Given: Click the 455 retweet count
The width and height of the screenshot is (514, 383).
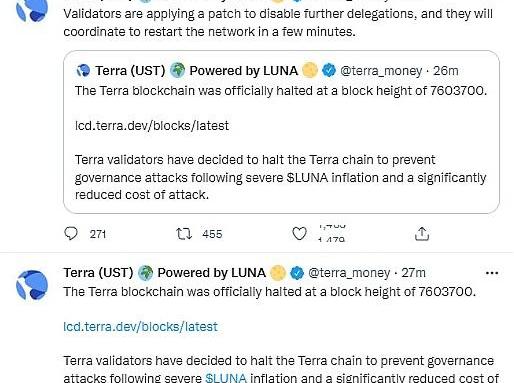Looking at the screenshot, I should pyautogui.click(x=212, y=234).
